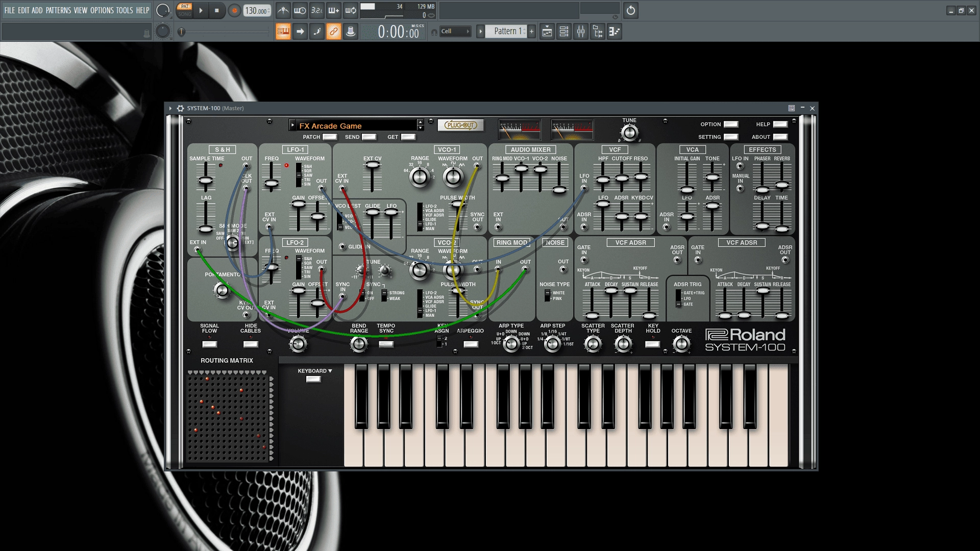The width and height of the screenshot is (980, 551).
Task: Click the detached window icon in SYSTEM-100 title bar
Action: pyautogui.click(x=792, y=108)
